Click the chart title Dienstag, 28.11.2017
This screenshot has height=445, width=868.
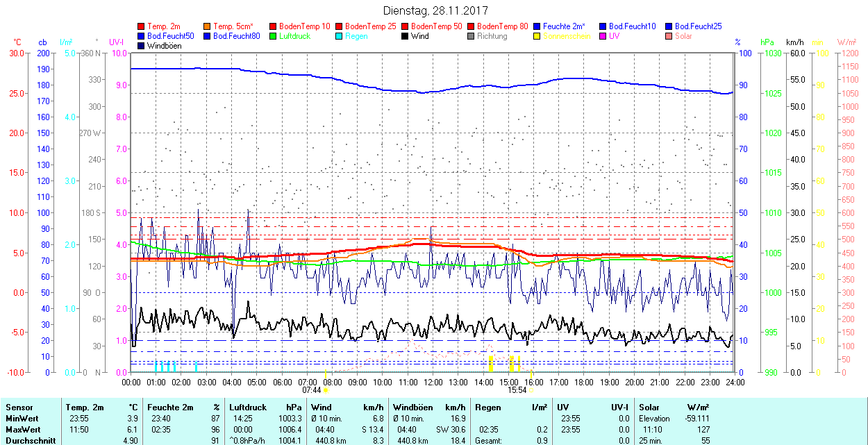pos(435,10)
